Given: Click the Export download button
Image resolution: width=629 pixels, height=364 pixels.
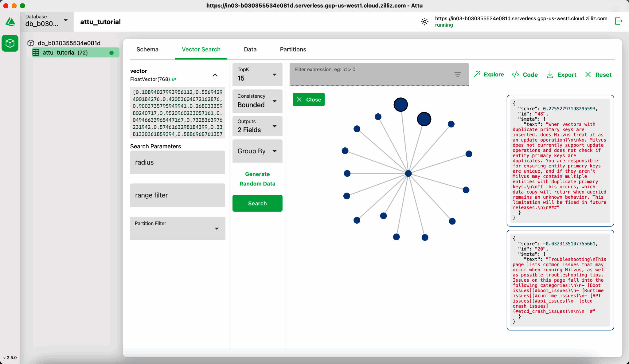Looking at the screenshot, I should pos(561,75).
